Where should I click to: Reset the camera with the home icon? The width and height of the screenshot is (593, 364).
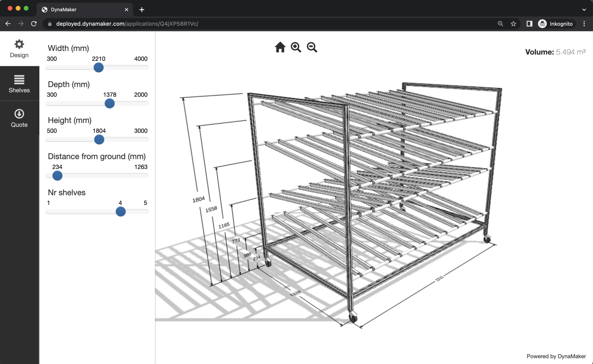click(280, 47)
